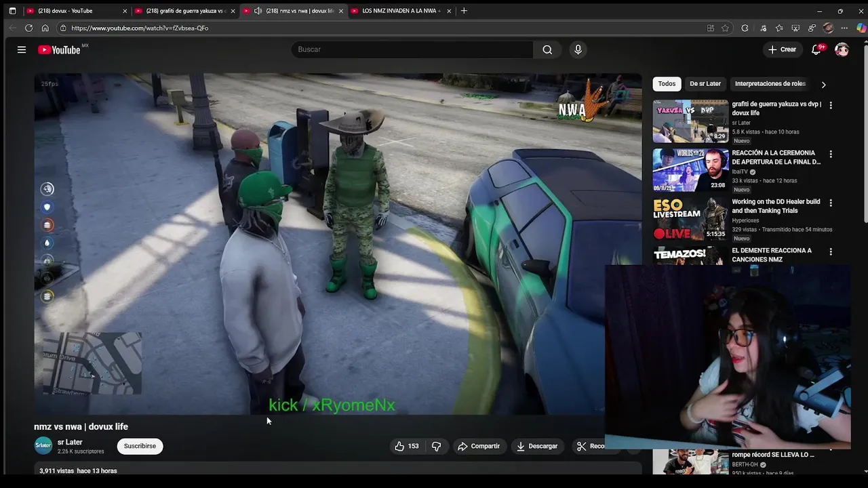Viewport: 868px width, 488px height.
Task: Open browser profile picture in toolbar
Action: 828,28
